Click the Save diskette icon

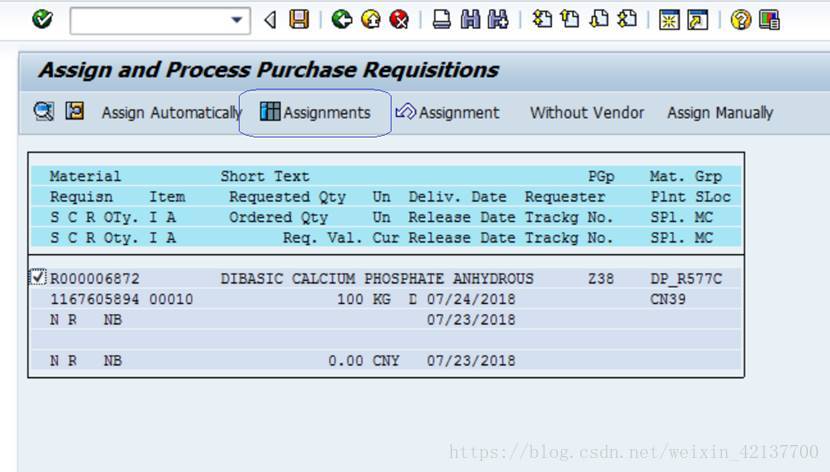[x=299, y=20]
